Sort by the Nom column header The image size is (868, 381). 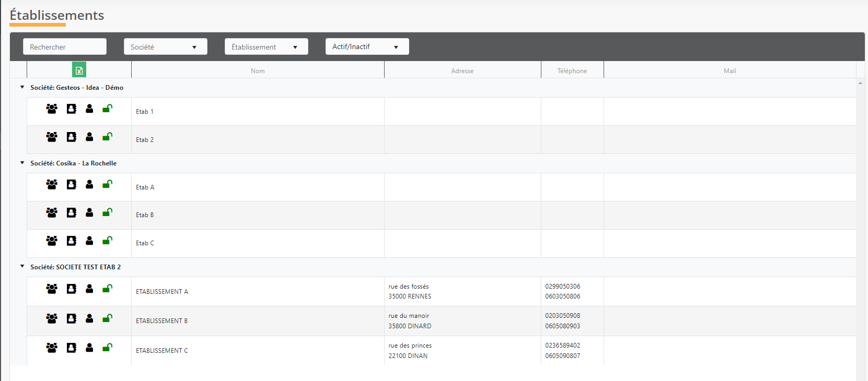pos(258,71)
